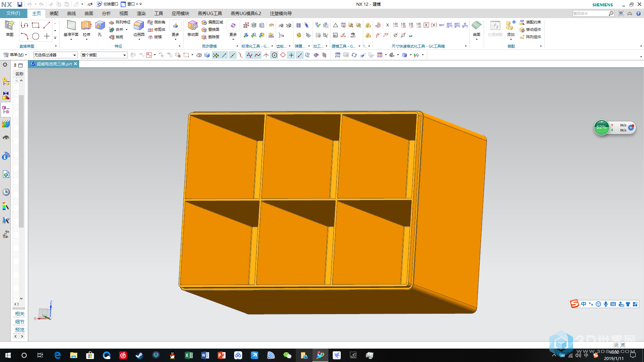The height and width of the screenshot is (362, 644).
Task: Click the 10H7 tolerance format icon
Action: (x=441, y=25)
